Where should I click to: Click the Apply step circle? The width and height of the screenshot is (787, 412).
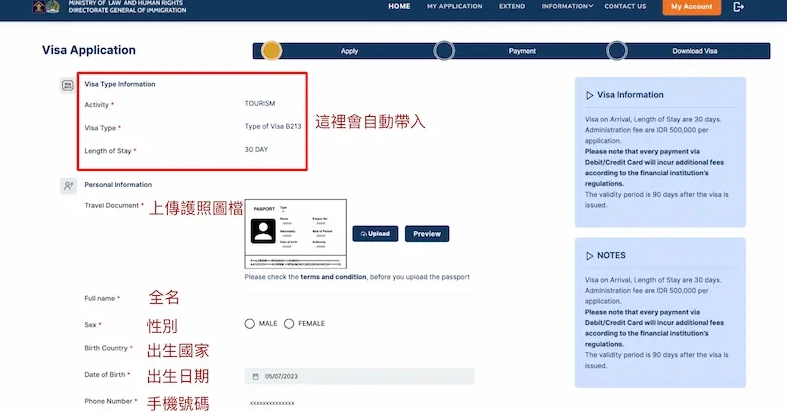coord(272,51)
